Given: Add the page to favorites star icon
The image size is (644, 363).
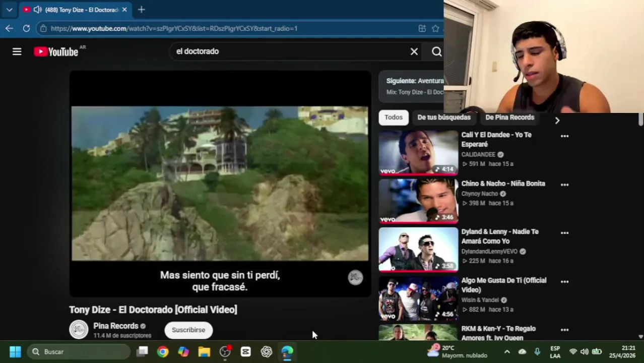Looking at the screenshot, I should point(435,28).
